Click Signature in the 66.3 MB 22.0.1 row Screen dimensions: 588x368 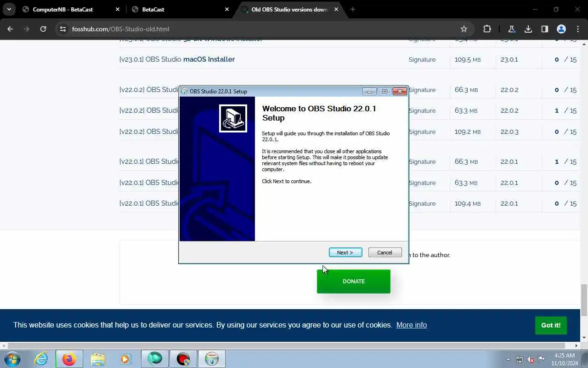tap(422, 161)
